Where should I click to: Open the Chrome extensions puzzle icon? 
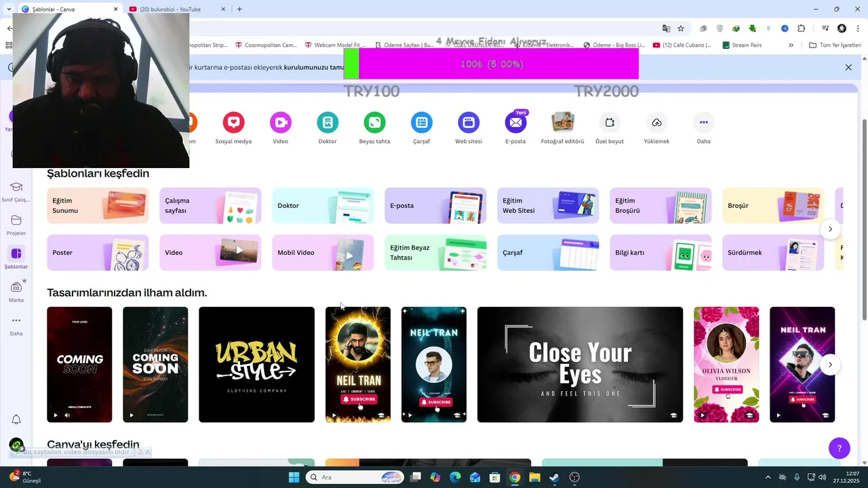802,28
